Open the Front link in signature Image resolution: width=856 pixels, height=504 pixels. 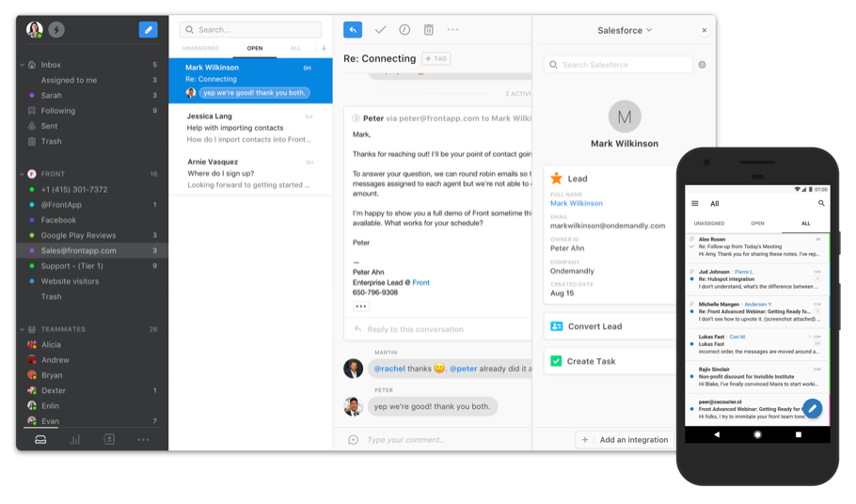420,282
